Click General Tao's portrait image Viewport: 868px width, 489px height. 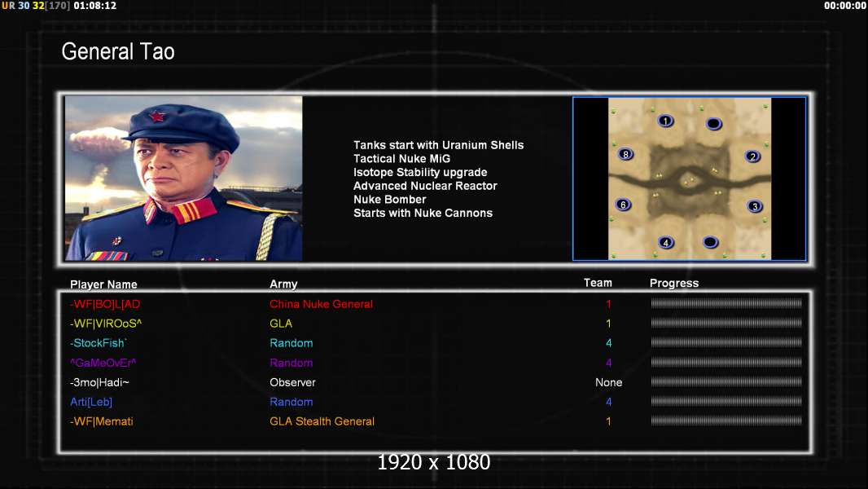(184, 178)
